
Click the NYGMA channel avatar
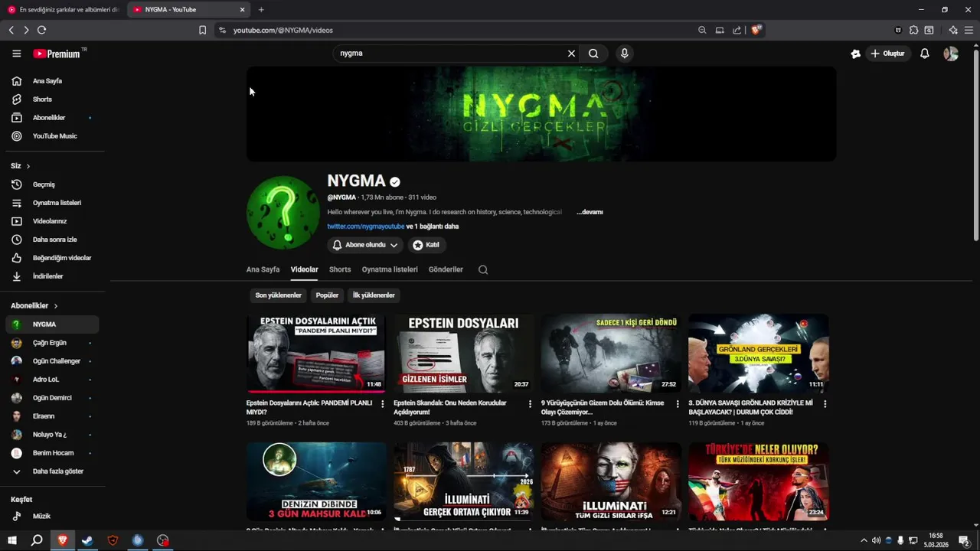tap(283, 213)
